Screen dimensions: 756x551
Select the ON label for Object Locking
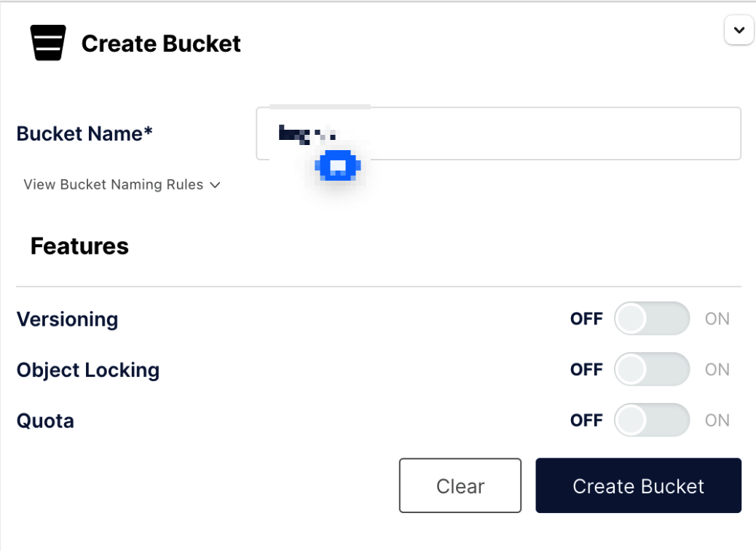(717, 370)
